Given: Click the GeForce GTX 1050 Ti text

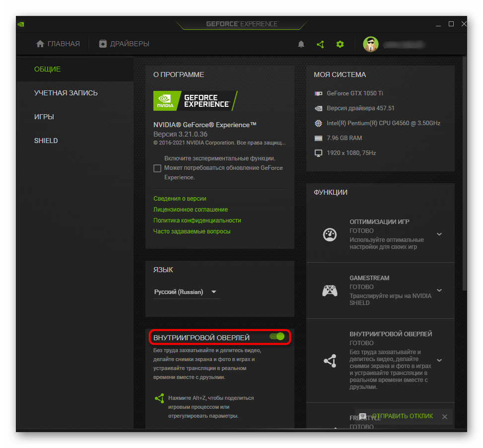Looking at the screenshot, I should click(355, 93).
